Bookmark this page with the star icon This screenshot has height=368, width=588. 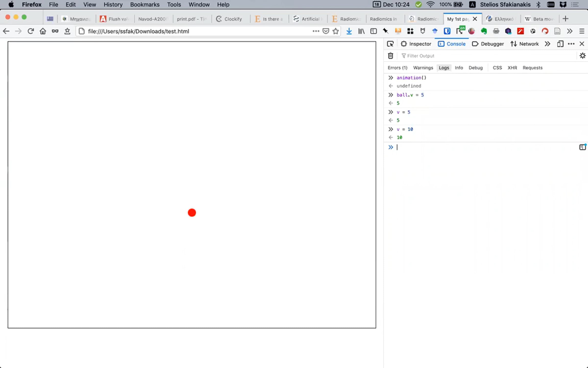point(336,31)
